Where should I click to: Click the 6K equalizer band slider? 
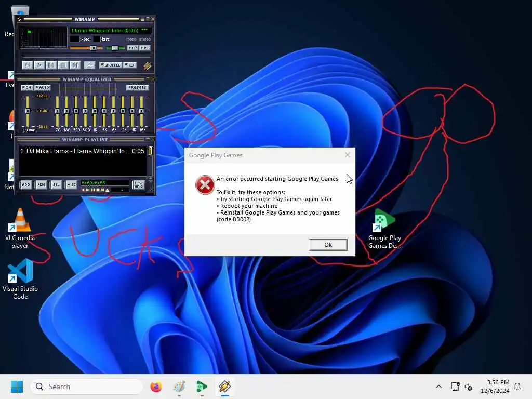click(x=113, y=111)
